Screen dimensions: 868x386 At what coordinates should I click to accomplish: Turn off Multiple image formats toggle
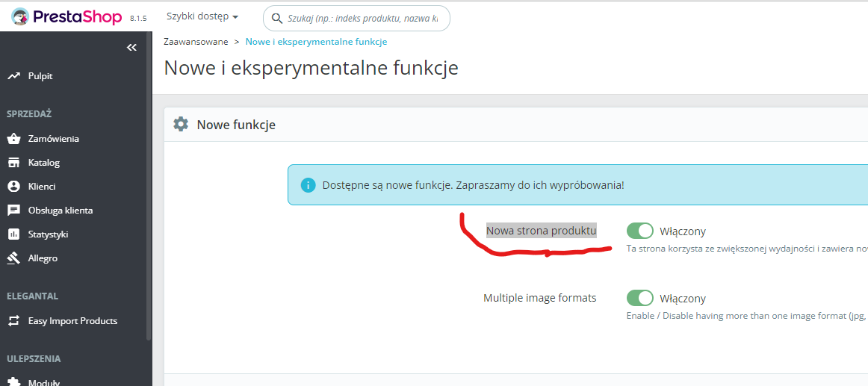tap(640, 298)
